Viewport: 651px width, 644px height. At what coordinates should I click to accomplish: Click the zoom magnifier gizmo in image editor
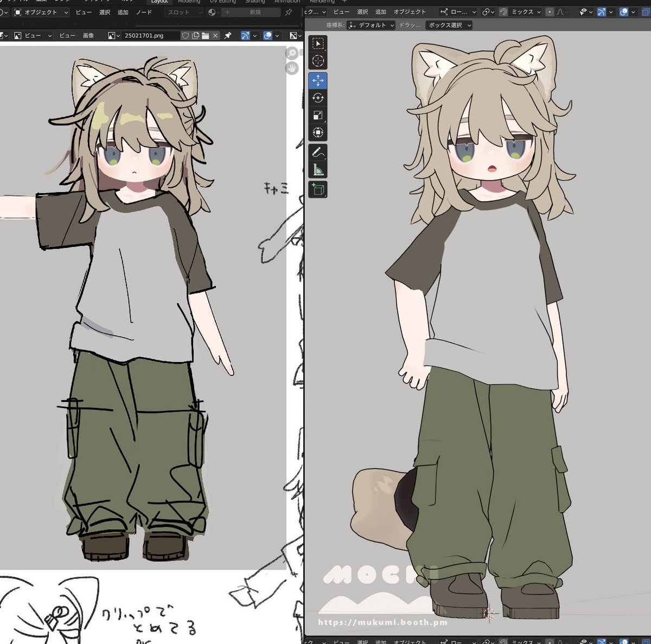pos(292,53)
